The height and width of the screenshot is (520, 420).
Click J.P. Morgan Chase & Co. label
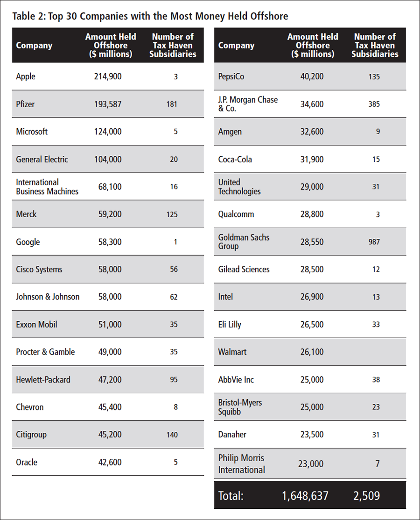248,104
